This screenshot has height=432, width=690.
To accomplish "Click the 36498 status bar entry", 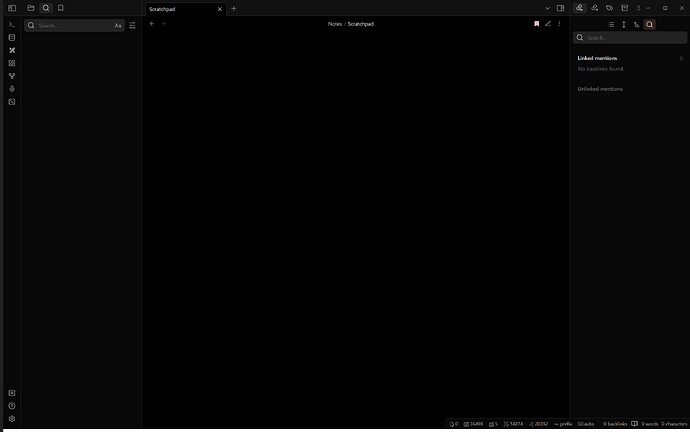I will (473, 424).
